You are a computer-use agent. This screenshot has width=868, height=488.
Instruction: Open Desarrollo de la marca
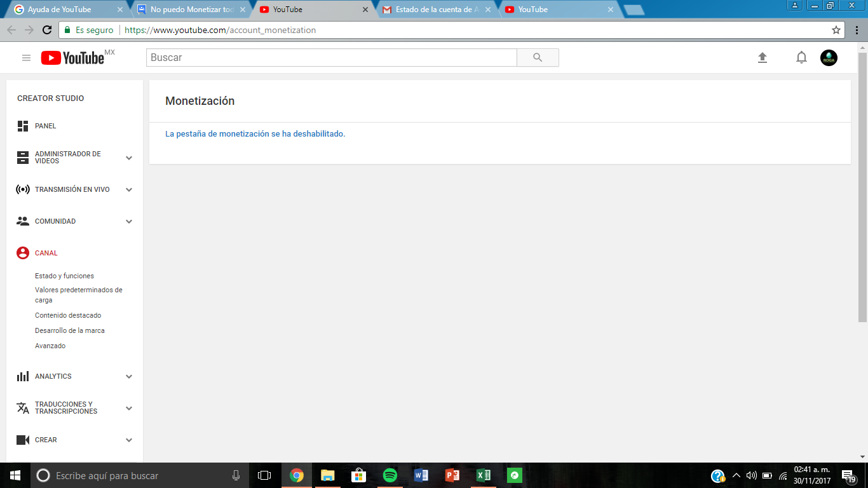70,330
